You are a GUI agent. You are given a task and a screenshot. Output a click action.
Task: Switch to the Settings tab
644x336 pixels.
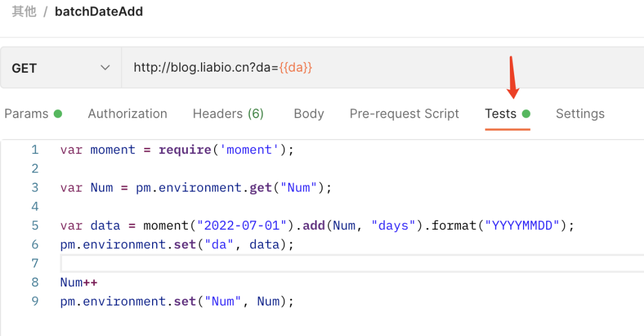pos(580,113)
